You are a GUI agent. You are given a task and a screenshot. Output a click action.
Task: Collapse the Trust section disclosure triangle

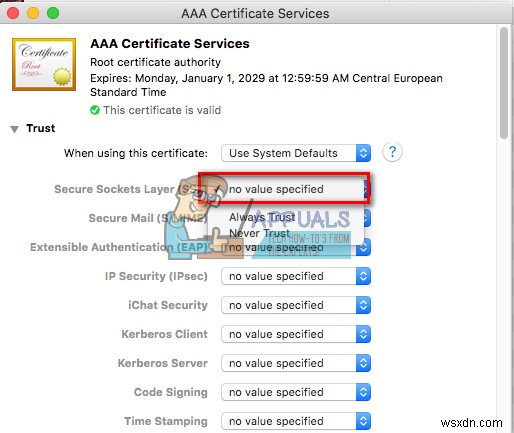coord(14,129)
